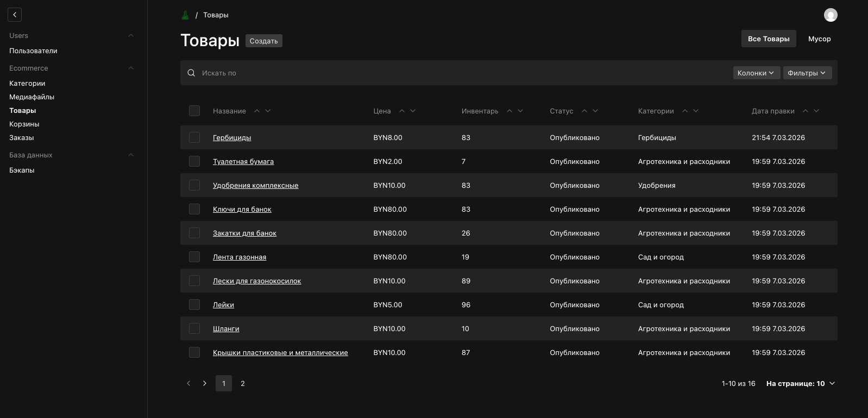Click the sidebar collapse back arrow
This screenshot has width=868, height=418.
click(15, 15)
